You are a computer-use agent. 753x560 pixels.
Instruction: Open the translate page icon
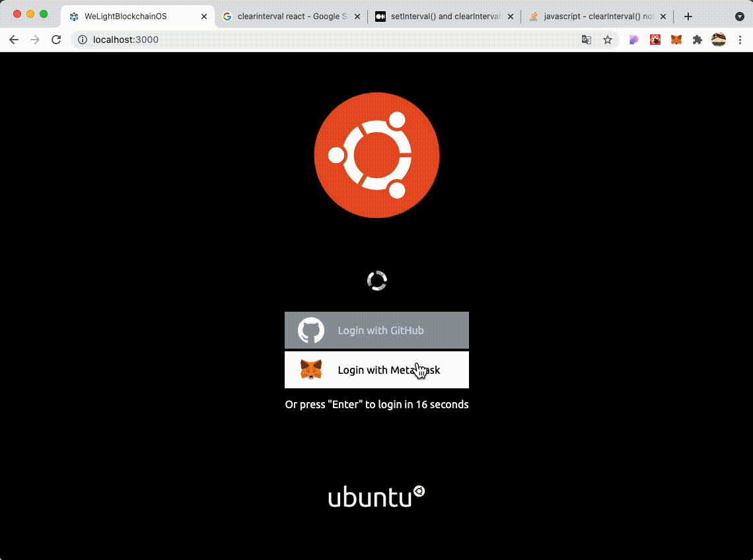pos(587,40)
